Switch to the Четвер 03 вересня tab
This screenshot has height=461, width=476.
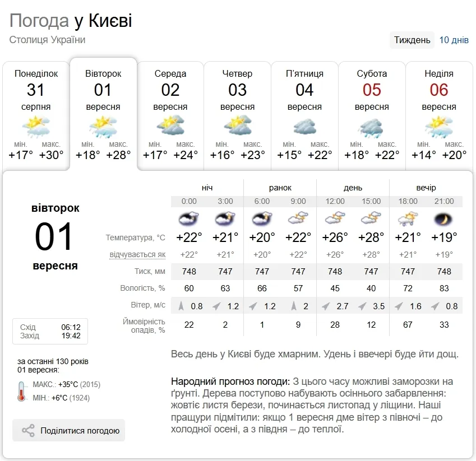[237, 116]
